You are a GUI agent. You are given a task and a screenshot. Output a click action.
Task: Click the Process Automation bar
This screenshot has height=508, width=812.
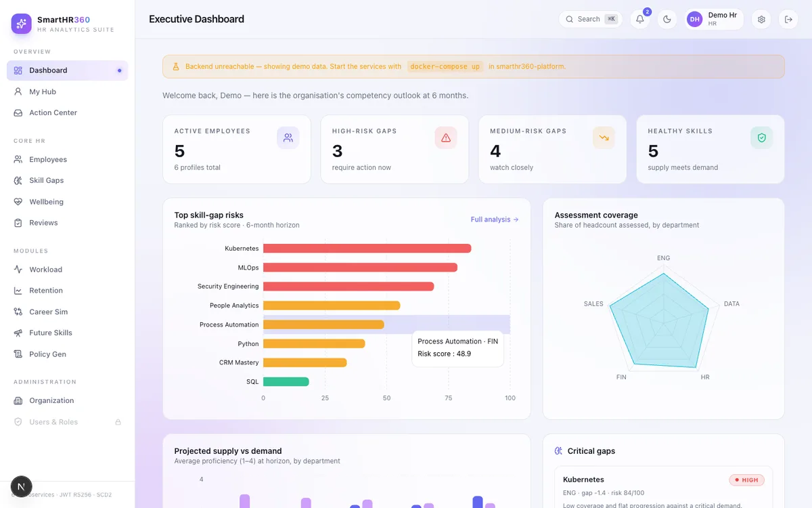323,324
